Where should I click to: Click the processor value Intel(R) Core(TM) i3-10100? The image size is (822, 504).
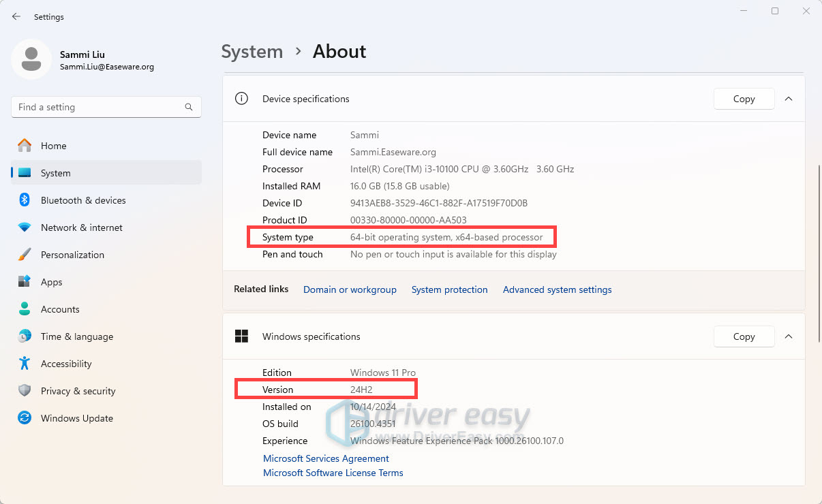tap(462, 169)
